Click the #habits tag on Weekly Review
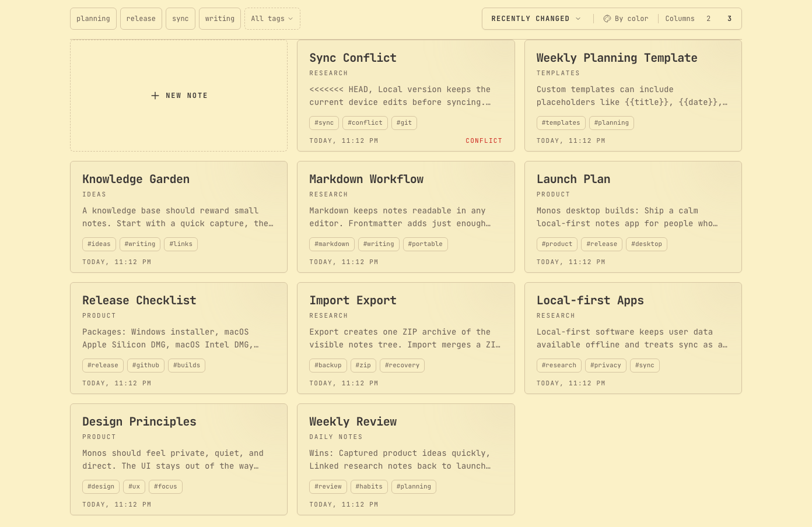This screenshot has height=527, width=812. point(369,487)
